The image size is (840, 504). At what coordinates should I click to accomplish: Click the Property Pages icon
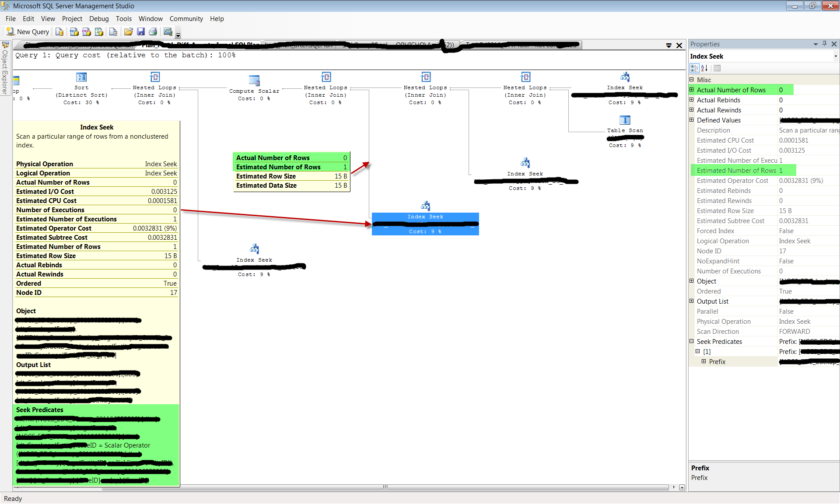pos(717,68)
